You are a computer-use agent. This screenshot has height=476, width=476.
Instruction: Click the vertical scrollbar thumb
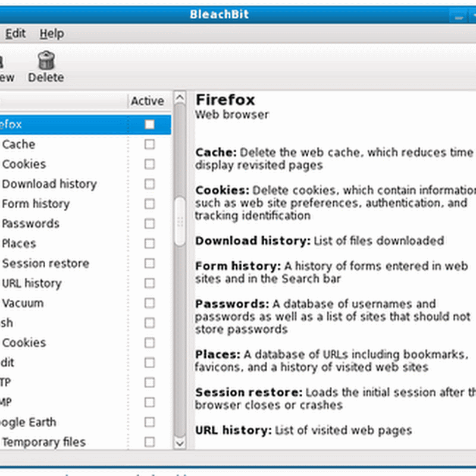(x=180, y=221)
